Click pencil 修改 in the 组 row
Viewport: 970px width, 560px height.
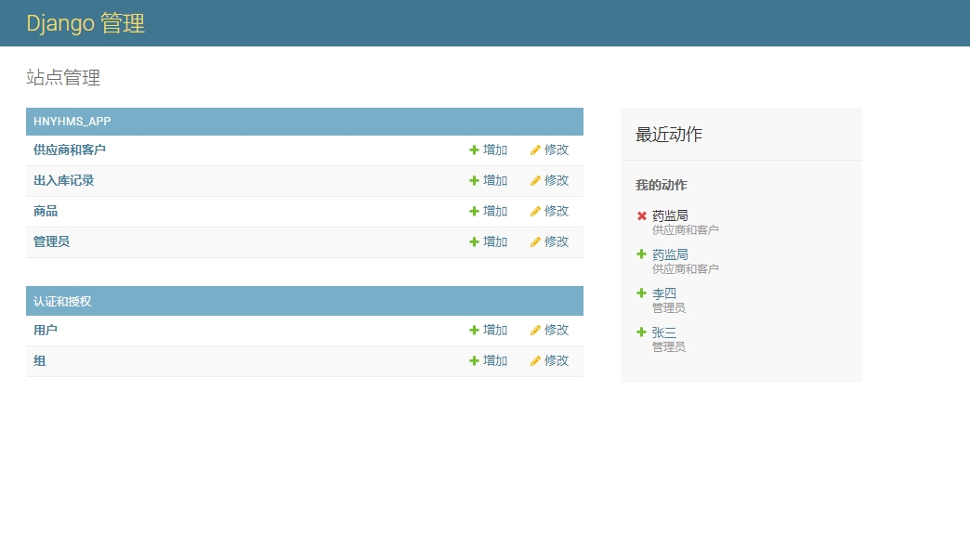pyautogui.click(x=549, y=361)
